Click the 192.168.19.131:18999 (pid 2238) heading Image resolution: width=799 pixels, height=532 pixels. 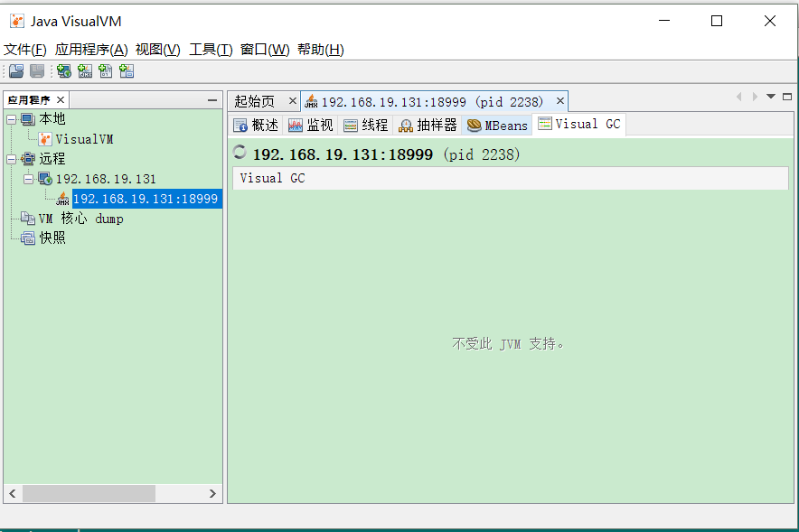(x=386, y=154)
